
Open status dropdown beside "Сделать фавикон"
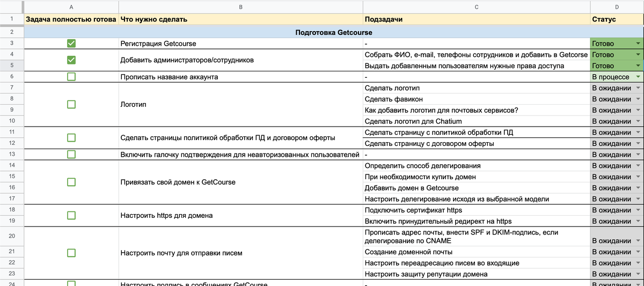point(638,99)
